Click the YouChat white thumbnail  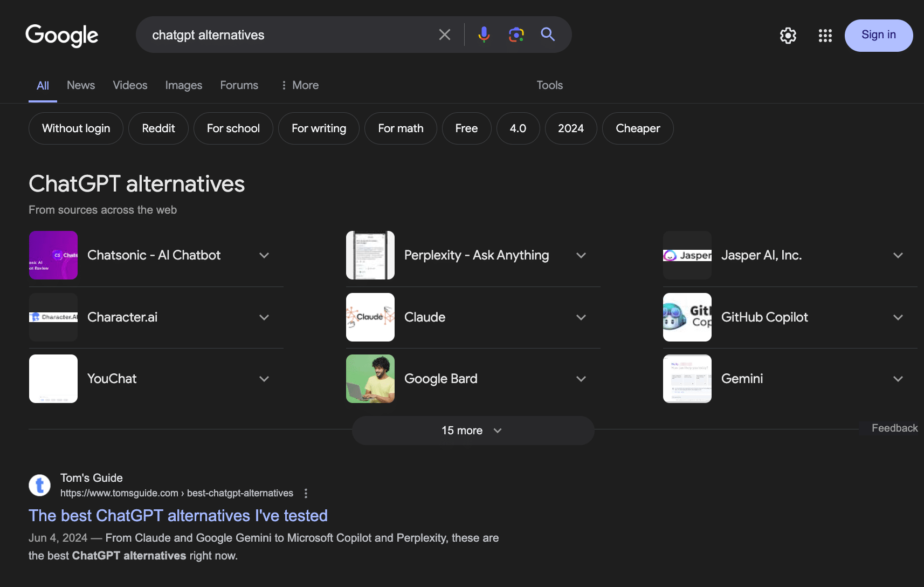[53, 379]
